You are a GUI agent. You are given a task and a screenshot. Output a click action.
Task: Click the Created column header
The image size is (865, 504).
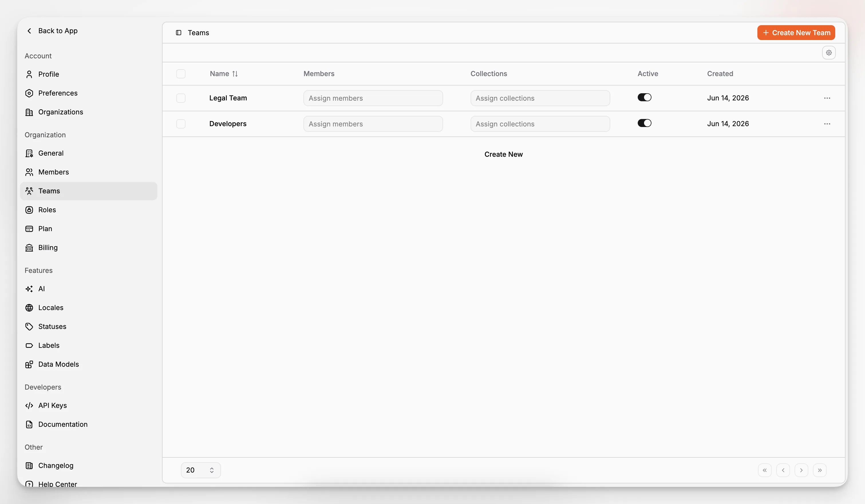pos(720,74)
